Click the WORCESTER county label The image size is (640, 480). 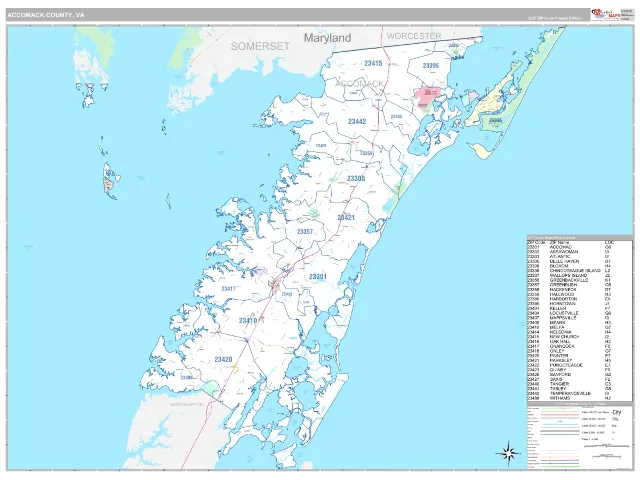(414, 36)
